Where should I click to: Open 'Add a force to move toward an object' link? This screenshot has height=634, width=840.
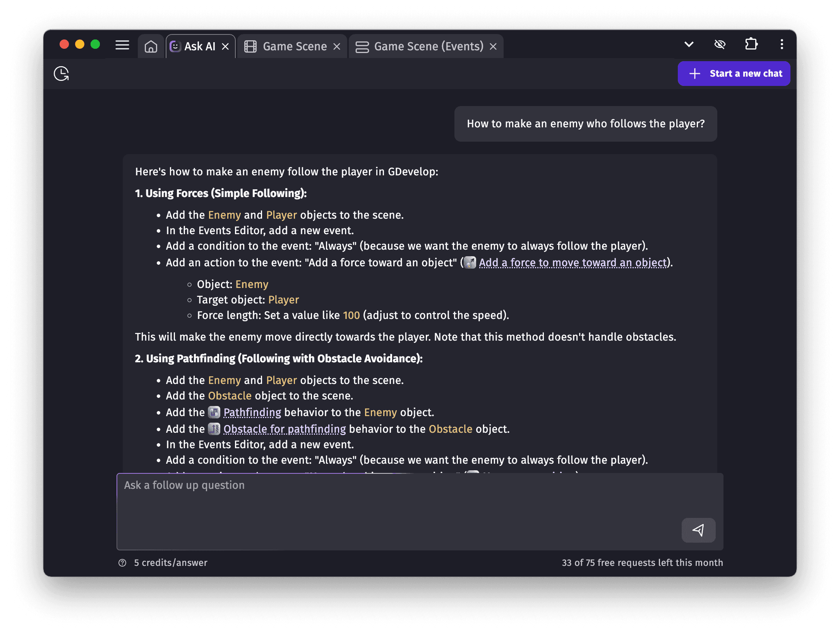tap(573, 263)
